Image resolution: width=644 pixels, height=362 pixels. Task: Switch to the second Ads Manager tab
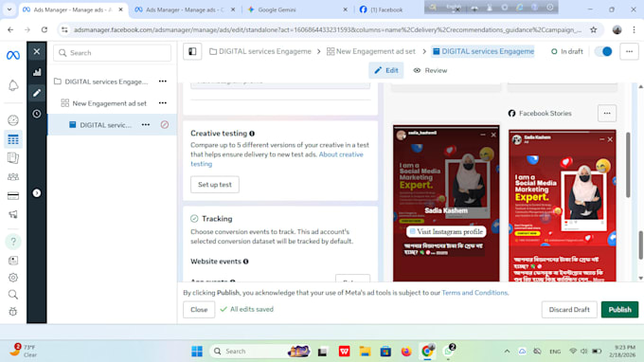click(x=185, y=9)
